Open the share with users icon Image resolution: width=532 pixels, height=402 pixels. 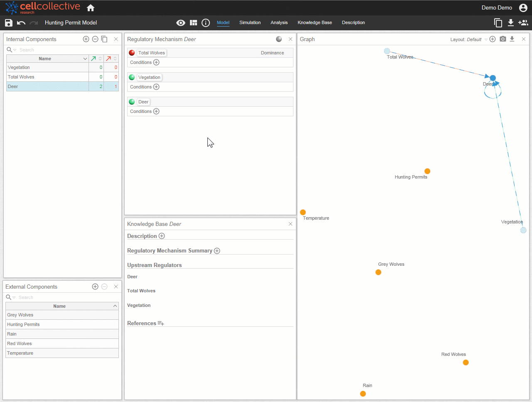pos(523,23)
